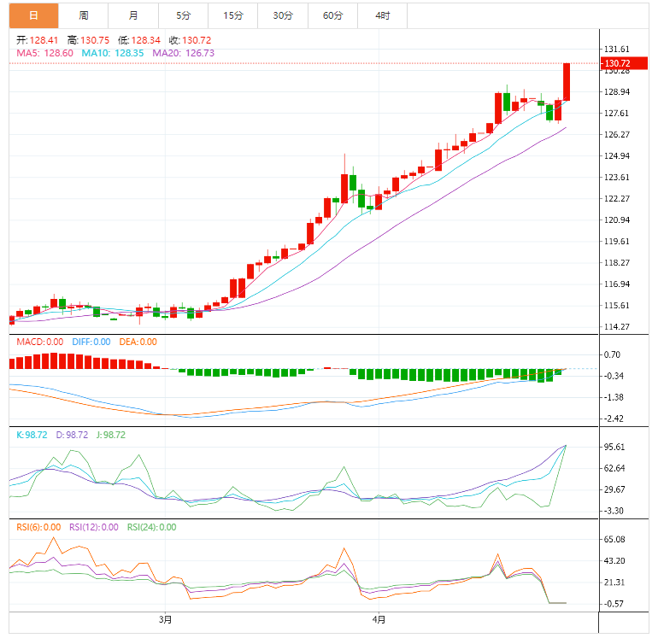658x644 pixels.
Task: Click the latest tall red candlestick
Action: click(567, 82)
